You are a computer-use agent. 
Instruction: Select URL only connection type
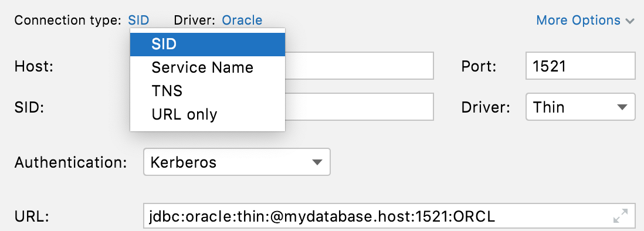click(x=208, y=114)
